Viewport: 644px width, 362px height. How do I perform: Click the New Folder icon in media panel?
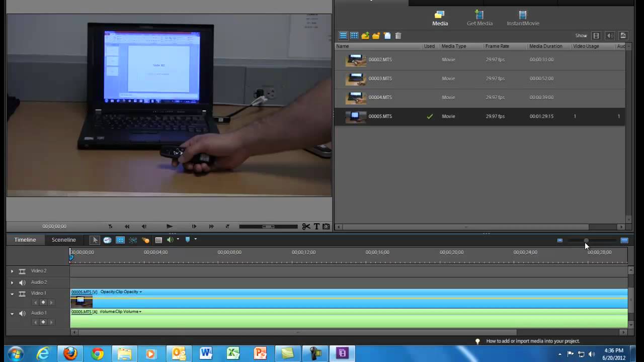coord(376,36)
